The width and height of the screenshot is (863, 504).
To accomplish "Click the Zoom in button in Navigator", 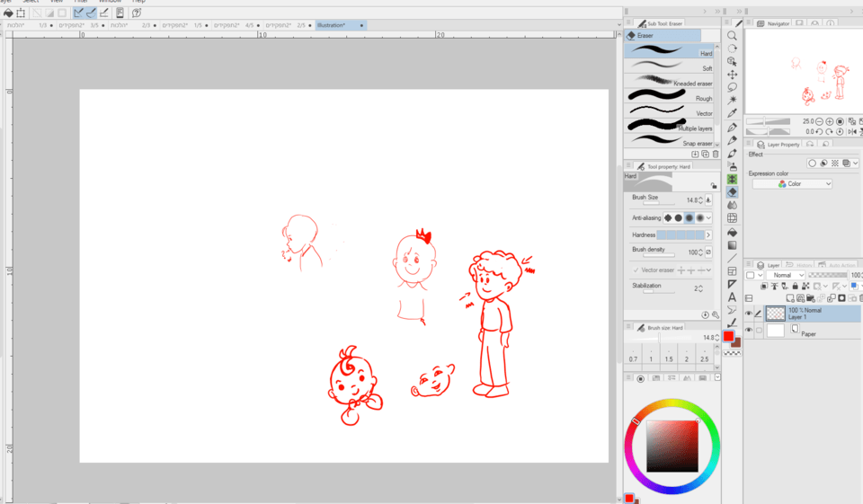I will [x=830, y=121].
